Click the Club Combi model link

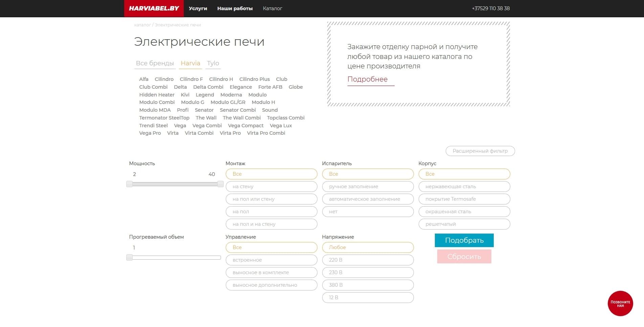tap(153, 87)
